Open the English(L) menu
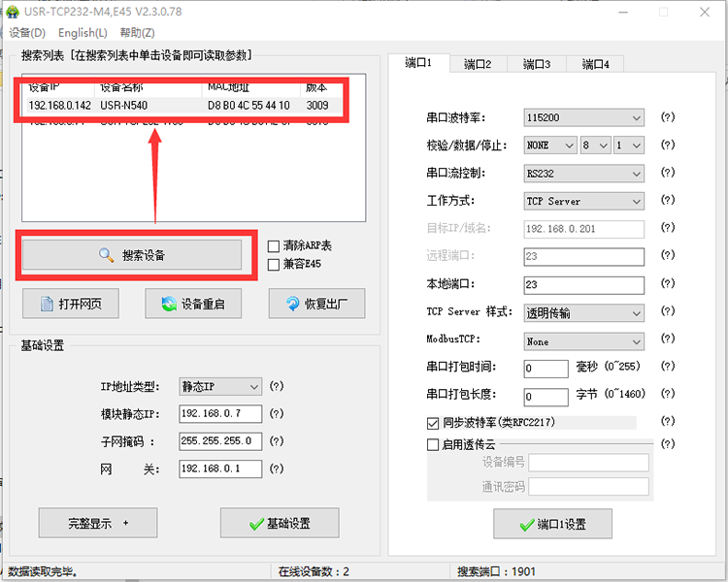This screenshot has height=582, width=728. click(x=83, y=33)
